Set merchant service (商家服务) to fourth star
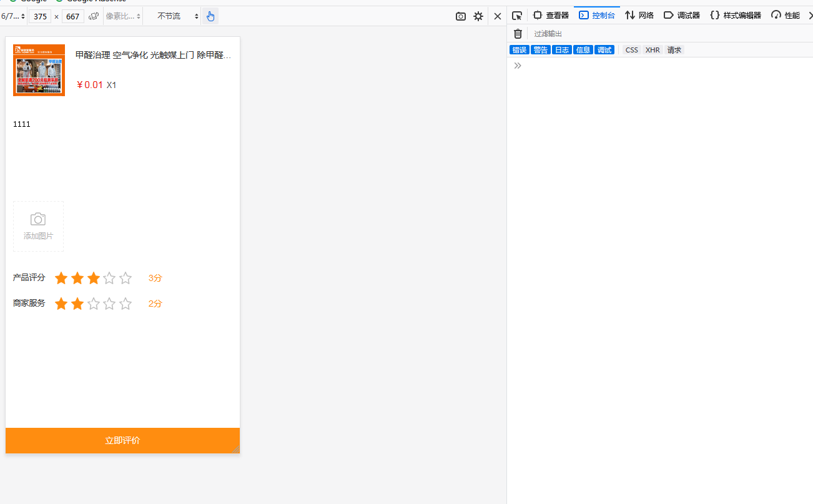The height and width of the screenshot is (504, 813). pos(109,304)
